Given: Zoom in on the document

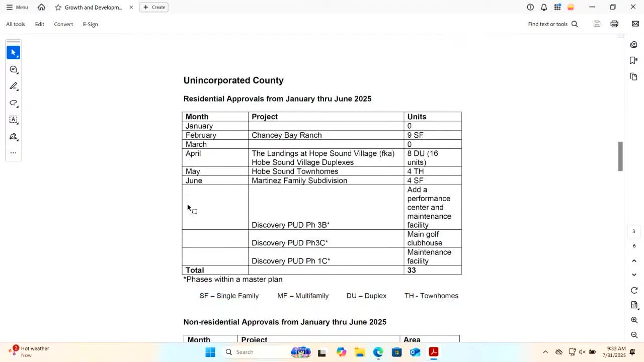Looking at the screenshot, I should [634, 320].
